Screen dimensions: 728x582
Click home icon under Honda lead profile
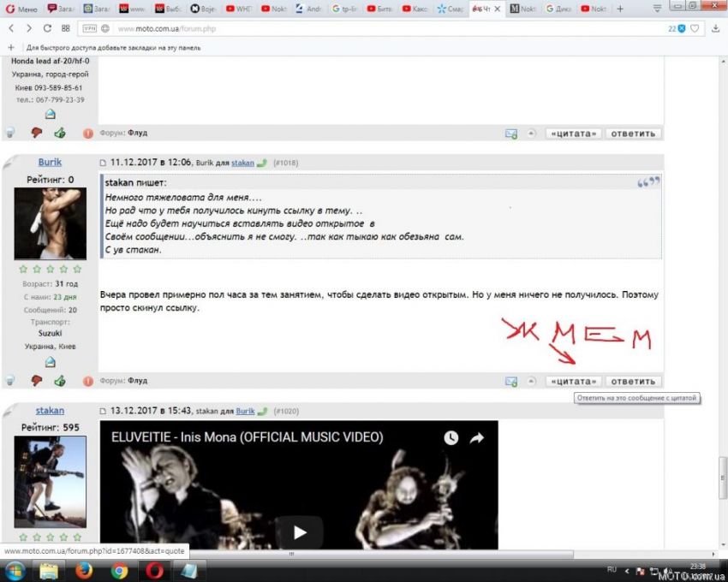[51, 114]
